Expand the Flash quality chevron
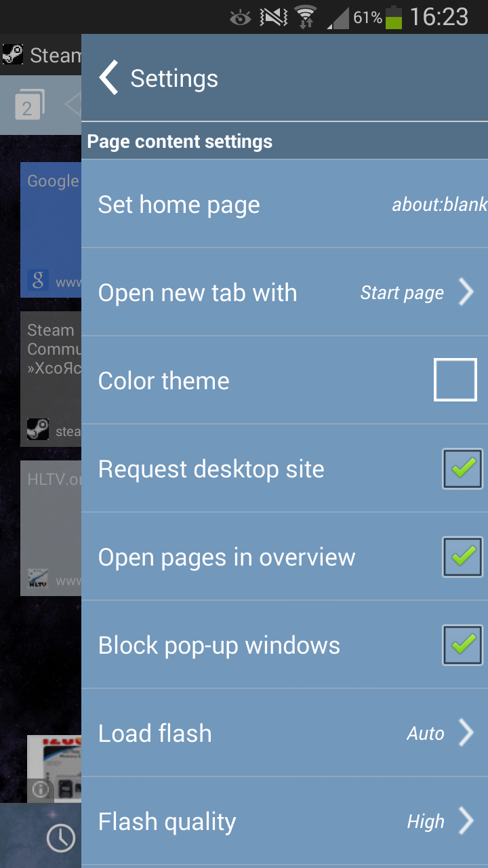The image size is (488, 868). tap(466, 821)
